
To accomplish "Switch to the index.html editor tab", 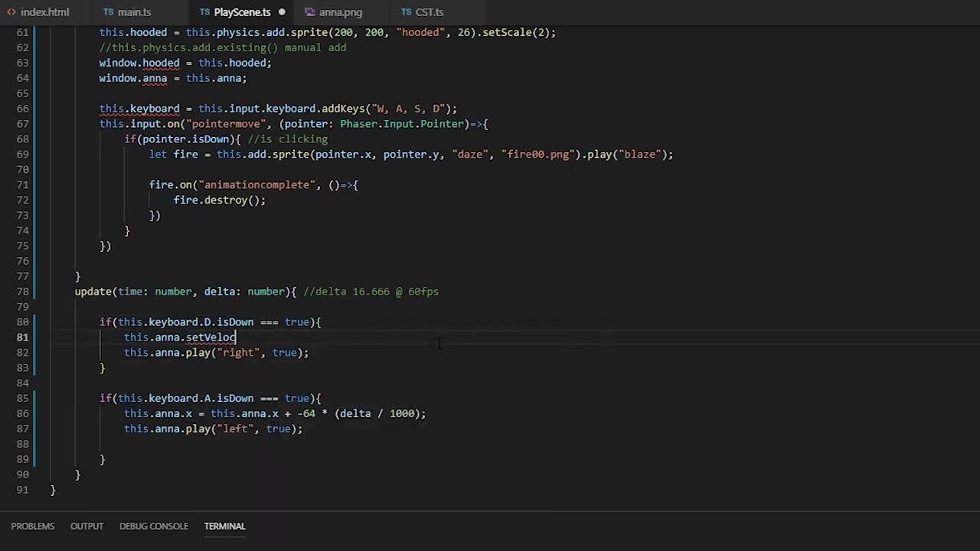I will click(45, 12).
